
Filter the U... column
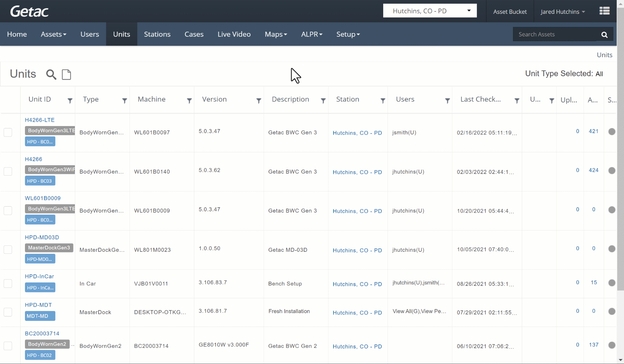coord(552,100)
